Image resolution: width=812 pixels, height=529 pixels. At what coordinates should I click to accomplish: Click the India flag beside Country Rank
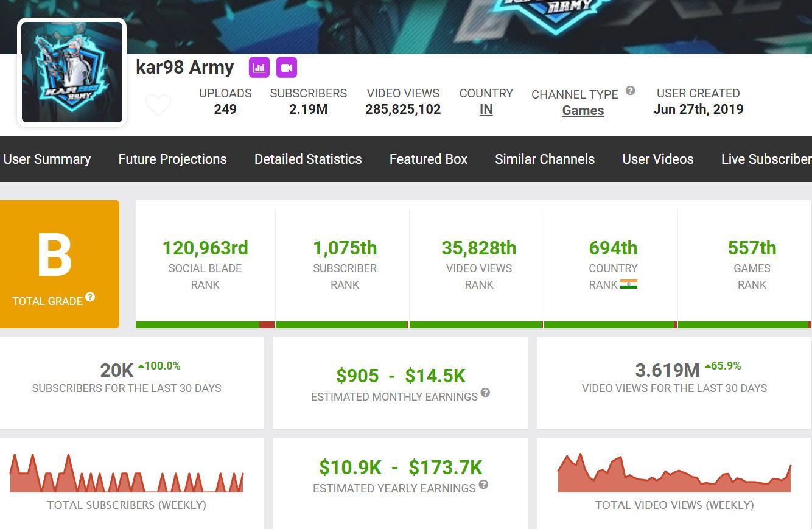point(629,284)
